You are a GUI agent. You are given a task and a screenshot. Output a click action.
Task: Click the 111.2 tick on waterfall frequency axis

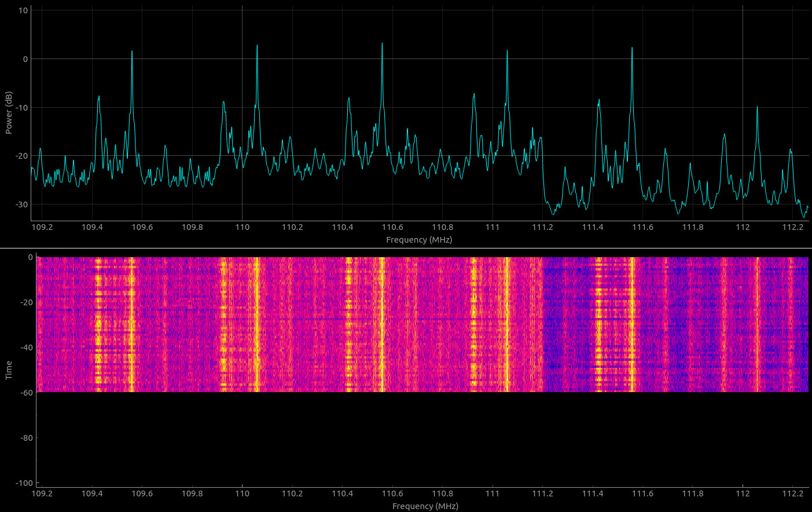click(542, 493)
